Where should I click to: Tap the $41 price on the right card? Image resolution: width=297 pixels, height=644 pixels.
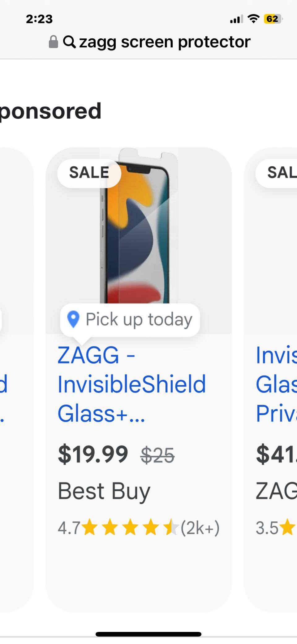tap(276, 455)
